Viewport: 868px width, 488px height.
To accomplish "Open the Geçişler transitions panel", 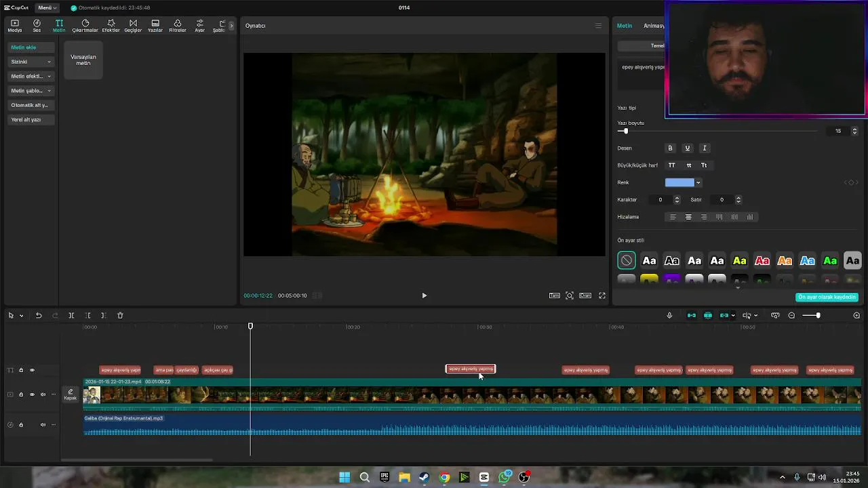I will [x=133, y=26].
